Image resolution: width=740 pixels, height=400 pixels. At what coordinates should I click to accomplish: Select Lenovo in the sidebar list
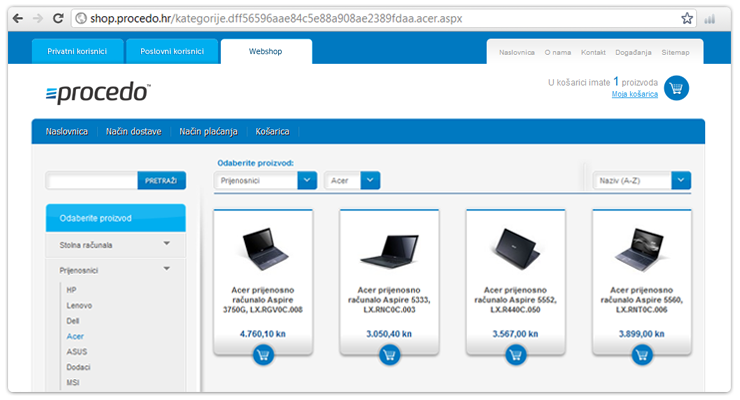click(x=79, y=305)
